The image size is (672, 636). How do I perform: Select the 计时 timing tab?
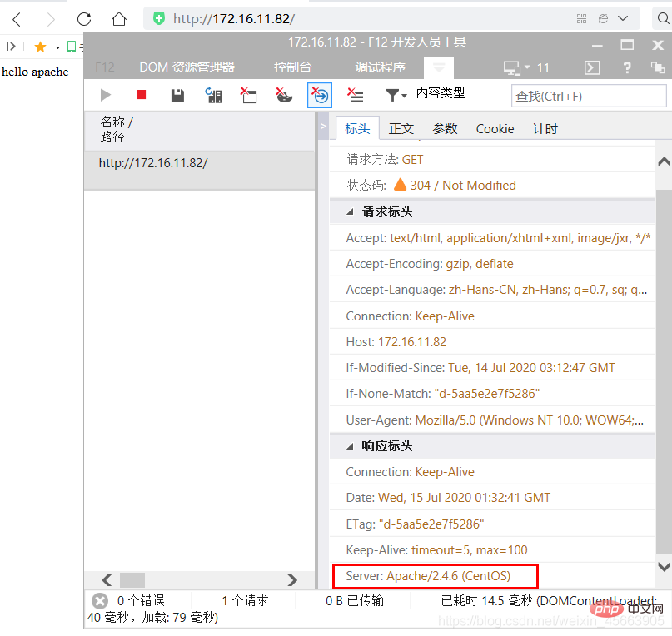[x=545, y=128]
